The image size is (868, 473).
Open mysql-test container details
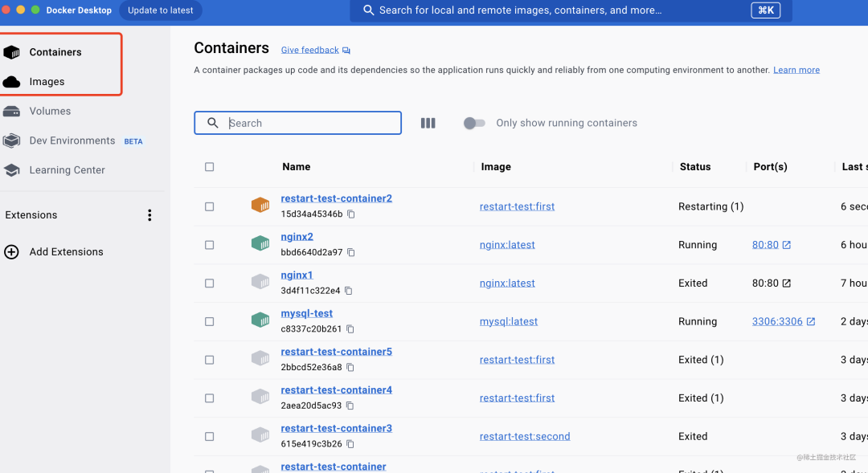click(x=307, y=313)
